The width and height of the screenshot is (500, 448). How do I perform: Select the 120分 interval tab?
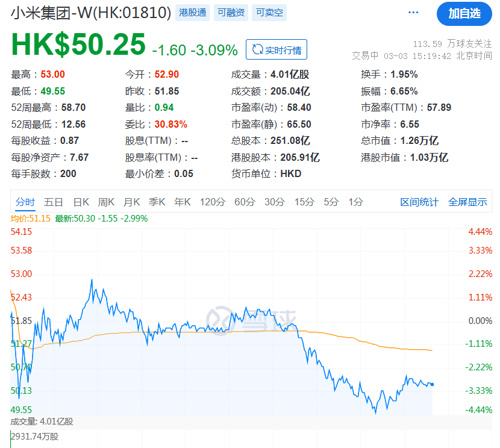[212, 202]
